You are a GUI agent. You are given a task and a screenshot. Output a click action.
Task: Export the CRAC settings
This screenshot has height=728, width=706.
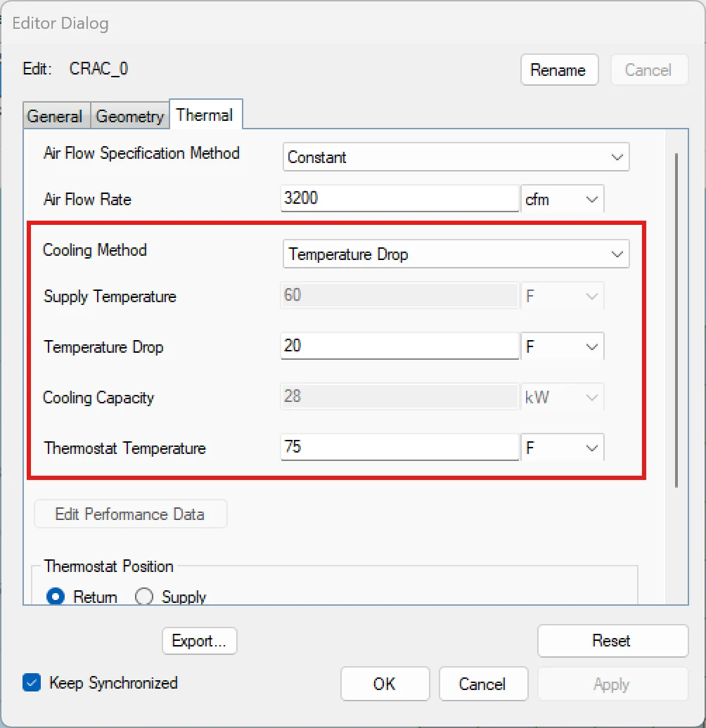pos(199,640)
